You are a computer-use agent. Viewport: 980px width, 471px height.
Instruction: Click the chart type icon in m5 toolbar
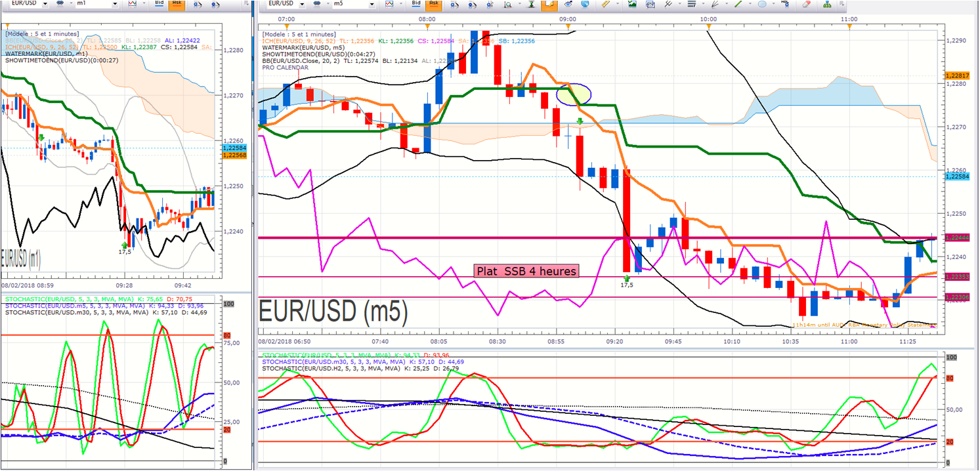[389, 4]
